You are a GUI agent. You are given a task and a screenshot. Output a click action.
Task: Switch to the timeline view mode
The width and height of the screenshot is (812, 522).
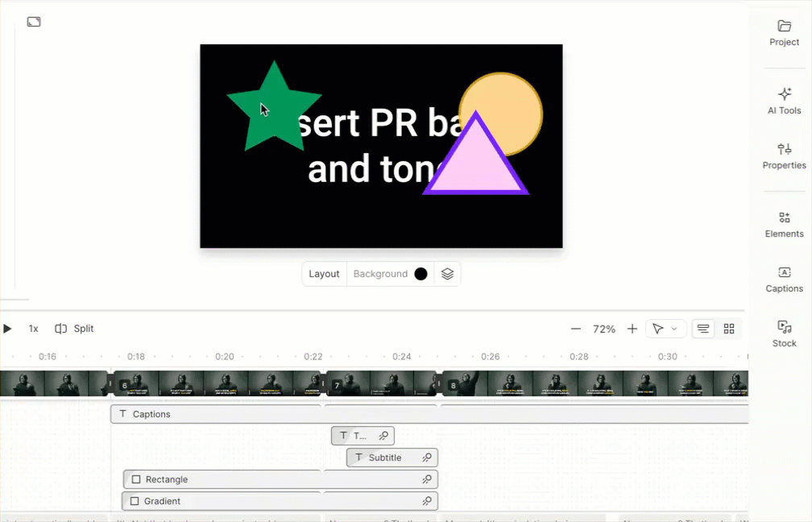click(703, 329)
